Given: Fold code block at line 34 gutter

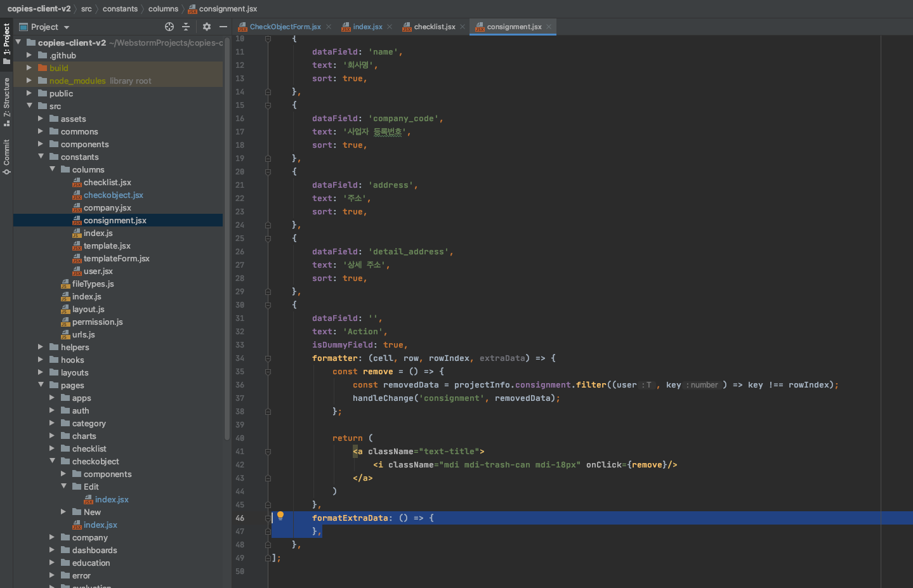Looking at the screenshot, I should point(268,358).
